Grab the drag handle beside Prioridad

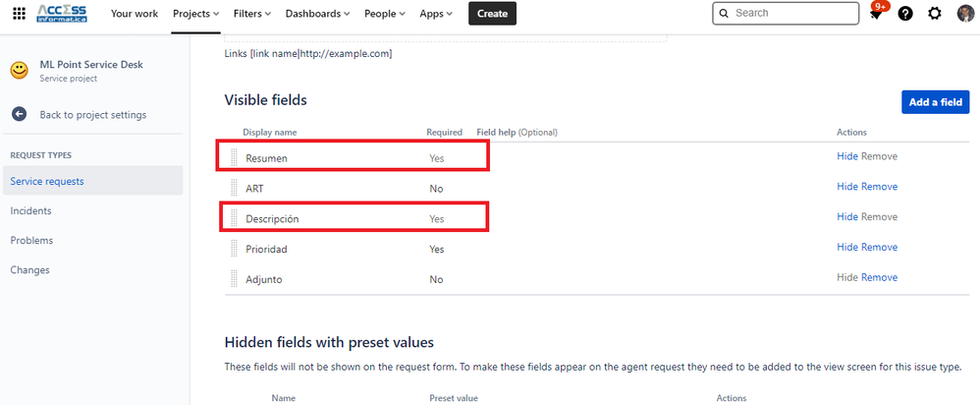(x=234, y=249)
